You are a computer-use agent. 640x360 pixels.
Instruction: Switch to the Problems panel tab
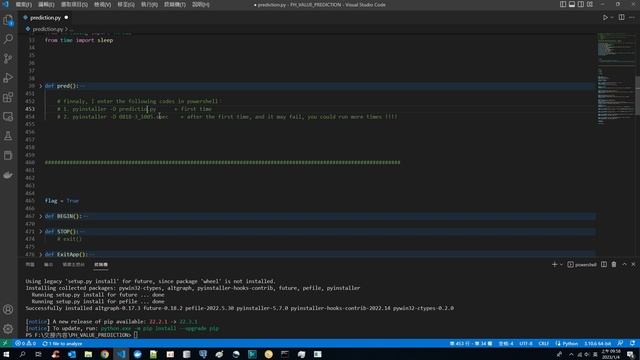30,264
